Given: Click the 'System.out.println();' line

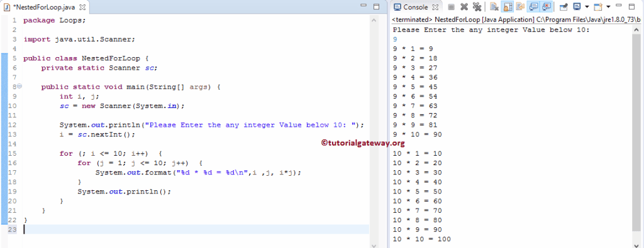Looking at the screenshot, I should (124, 191).
